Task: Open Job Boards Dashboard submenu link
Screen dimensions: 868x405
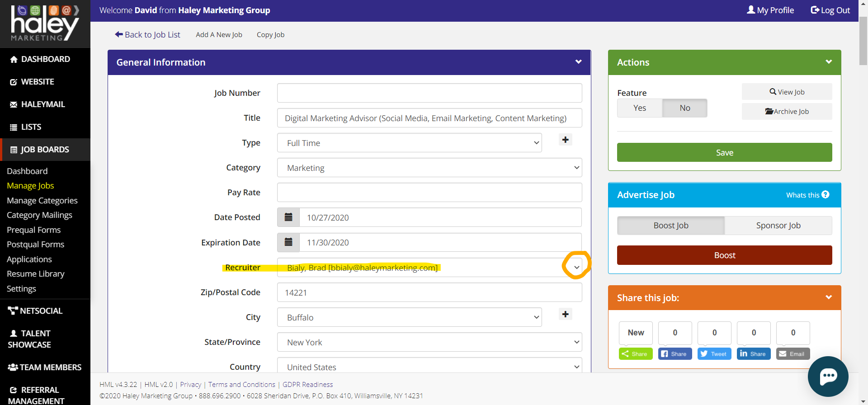Action: click(27, 171)
